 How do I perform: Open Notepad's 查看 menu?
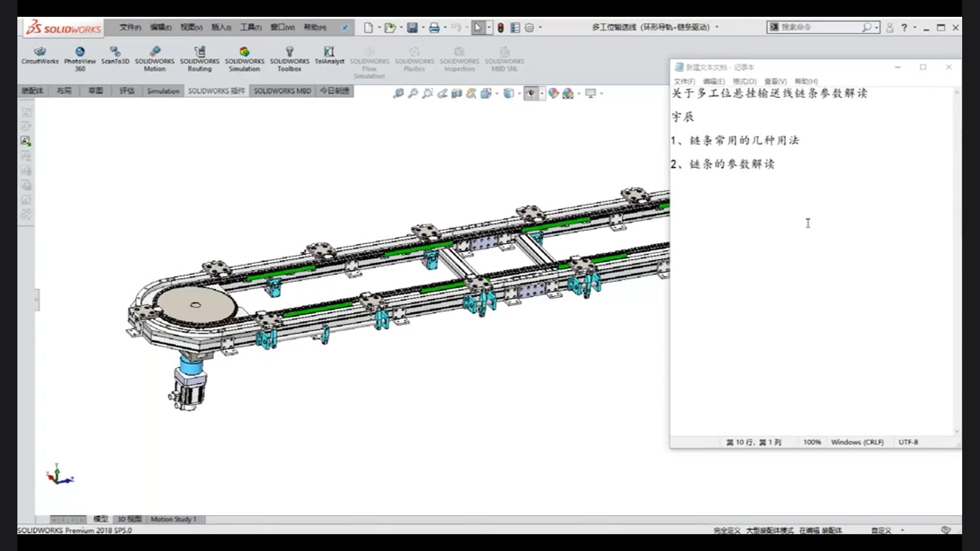pos(775,81)
